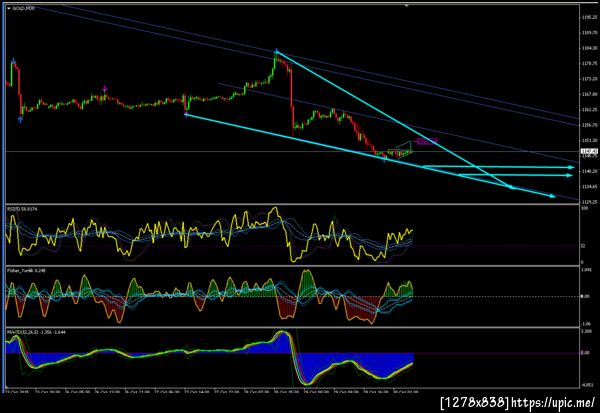The width and height of the screenshot is (600, 413).
Task: Select the green Fisher histogram at its tallest peak
Action: [x=307, y=283]
